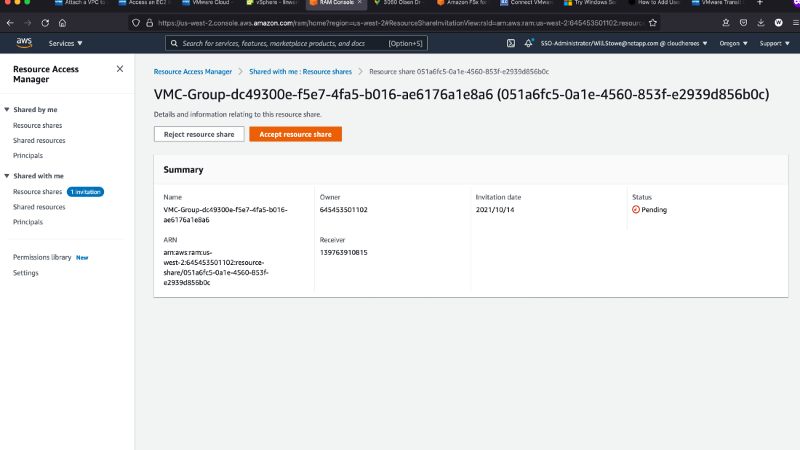Switch to the Connect VMware browser tab
Image resolution: width=800 pixels, height=450 pixels.
pyautogui.click(x=527, y=3)
